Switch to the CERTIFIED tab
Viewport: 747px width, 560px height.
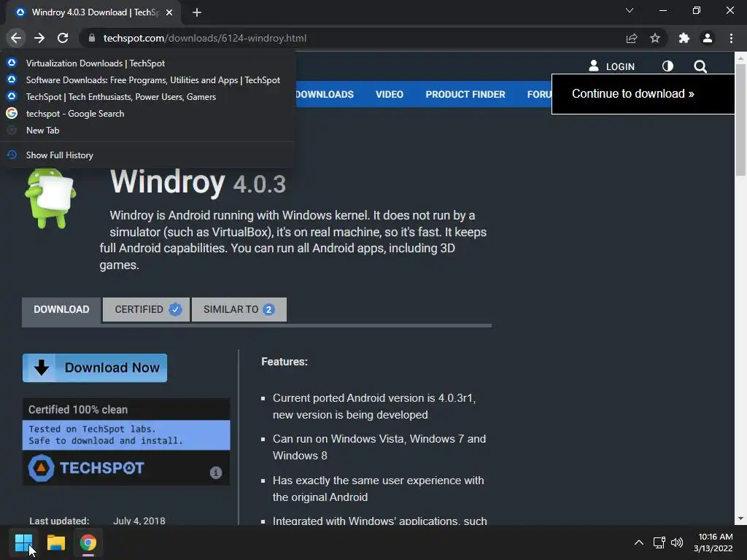tap(146, 309)
